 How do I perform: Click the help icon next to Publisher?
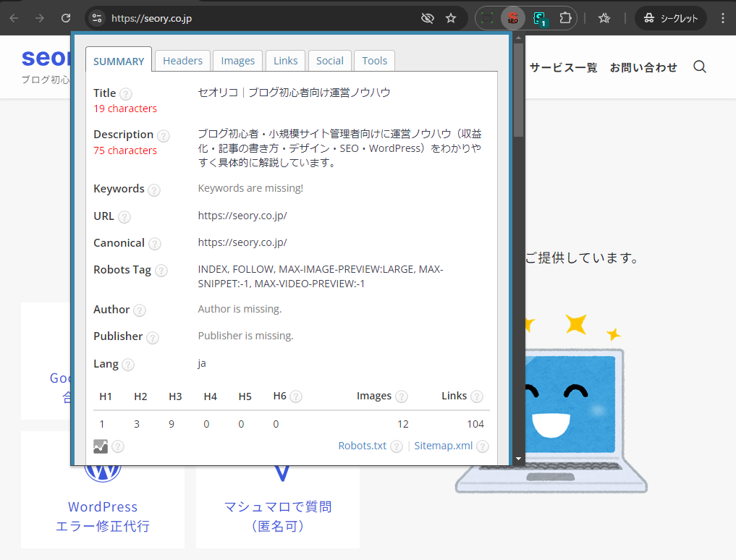coord(153,338)
